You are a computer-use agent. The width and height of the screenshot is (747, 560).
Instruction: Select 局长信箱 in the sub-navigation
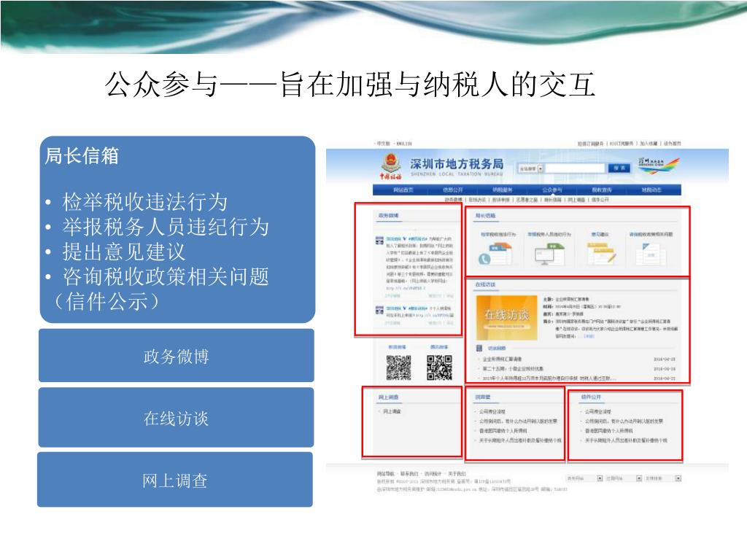552,200
